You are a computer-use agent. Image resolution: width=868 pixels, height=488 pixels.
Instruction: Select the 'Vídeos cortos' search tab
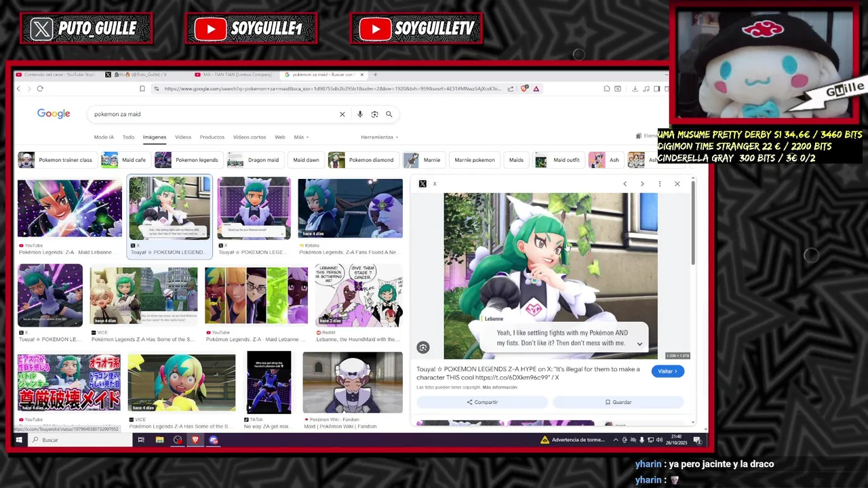(x=250, y=137)
